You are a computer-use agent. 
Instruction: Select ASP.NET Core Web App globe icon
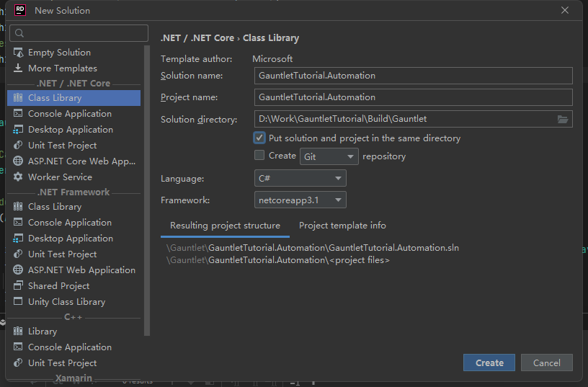[x=18, y=161]
